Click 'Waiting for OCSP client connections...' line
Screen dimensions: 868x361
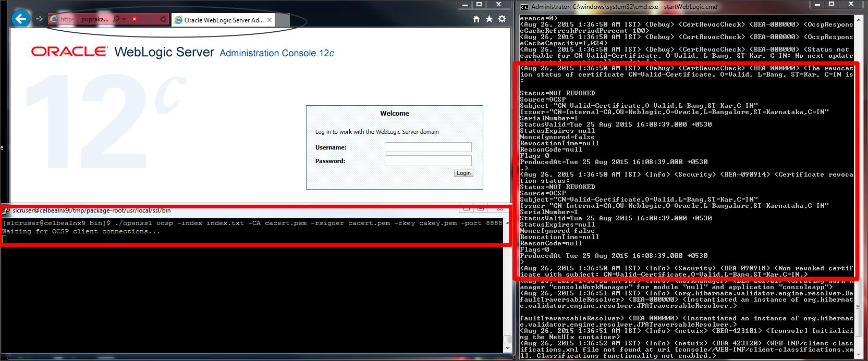click(x=81, y=231)
